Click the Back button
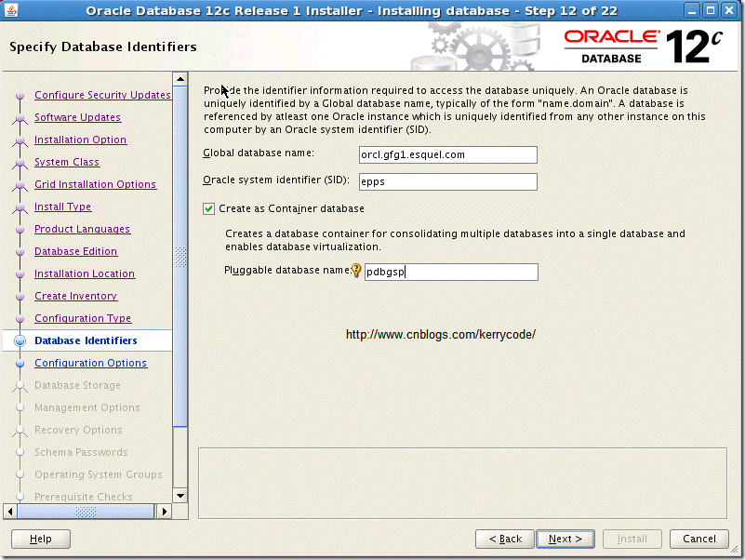 click(x=505, y=540)
